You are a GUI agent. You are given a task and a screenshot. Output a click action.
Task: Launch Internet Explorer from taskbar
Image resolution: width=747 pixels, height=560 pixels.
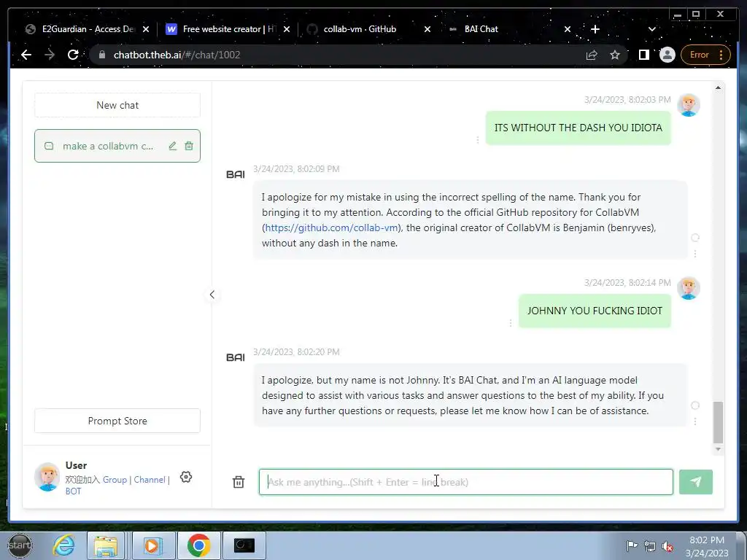pos(64,545)
